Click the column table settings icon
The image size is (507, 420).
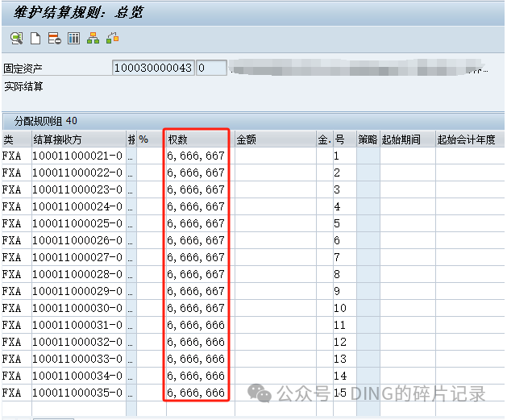pos(73,39)
